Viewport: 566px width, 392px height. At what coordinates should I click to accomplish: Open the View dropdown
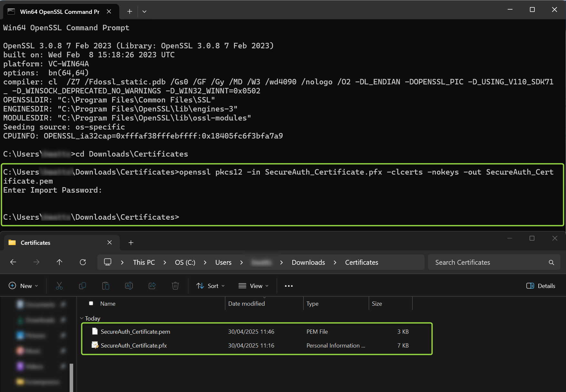(x=253, y=286)
